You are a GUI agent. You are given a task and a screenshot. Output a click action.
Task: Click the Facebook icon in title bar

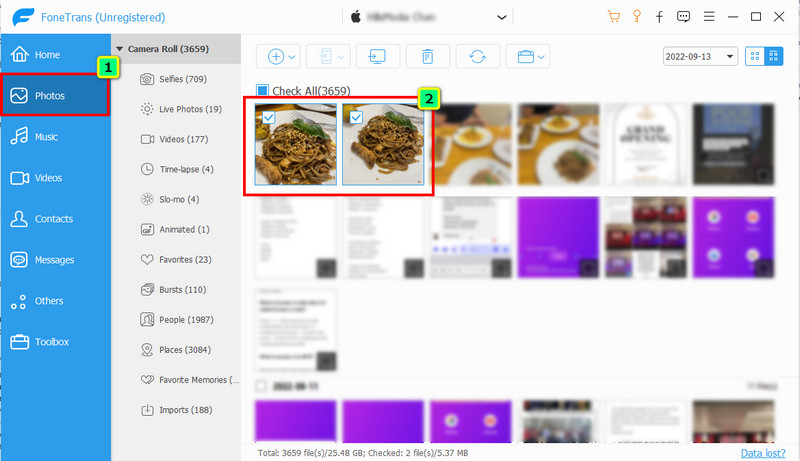pos(660,17)
